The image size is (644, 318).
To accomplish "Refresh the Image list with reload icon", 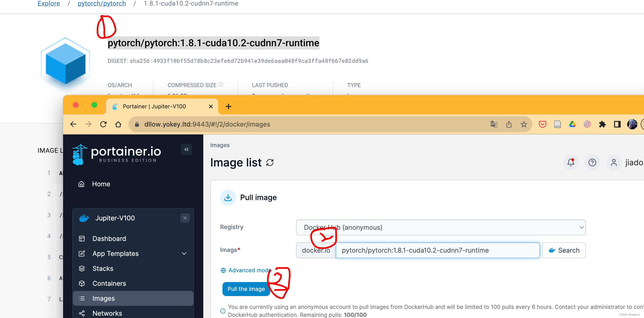I will click(270, 163).
